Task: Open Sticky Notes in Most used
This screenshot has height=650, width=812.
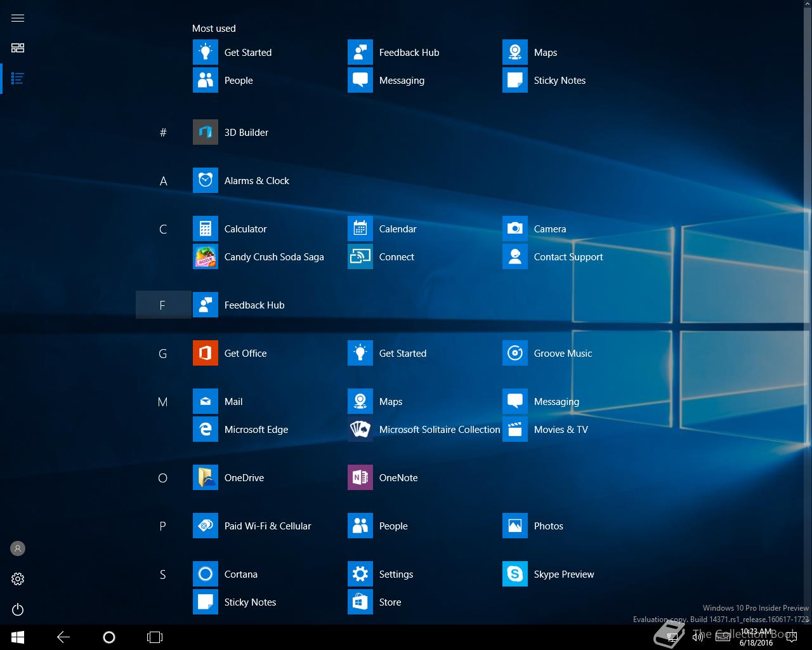Action: (544, 80)
